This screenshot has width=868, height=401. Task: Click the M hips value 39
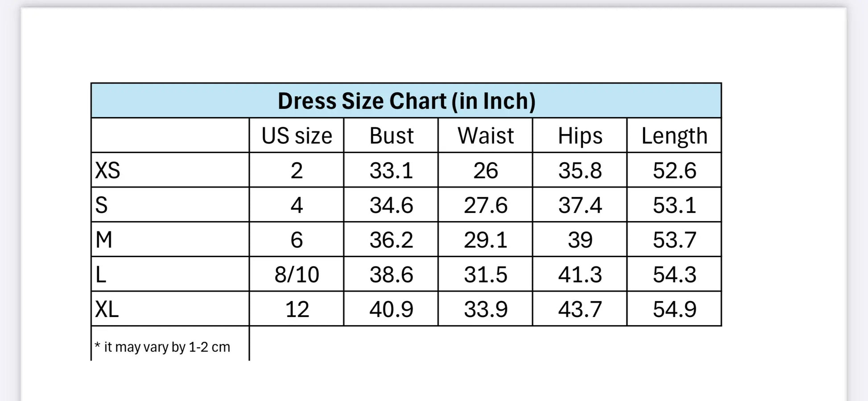tap(580, 240)
